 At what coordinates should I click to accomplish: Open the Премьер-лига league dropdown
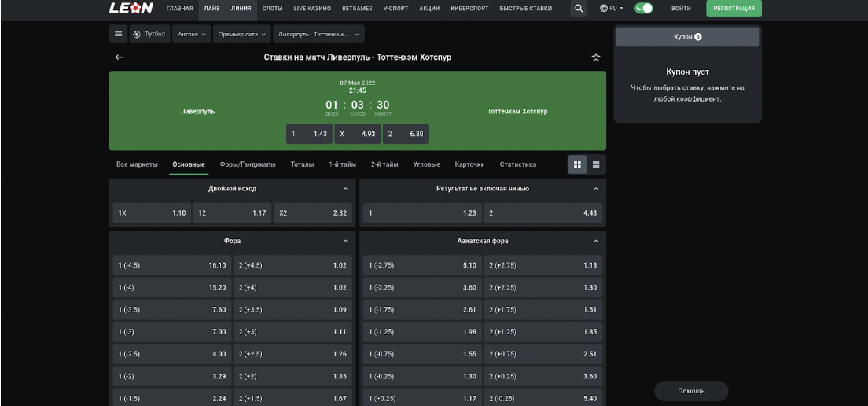(x=242, y=34)
